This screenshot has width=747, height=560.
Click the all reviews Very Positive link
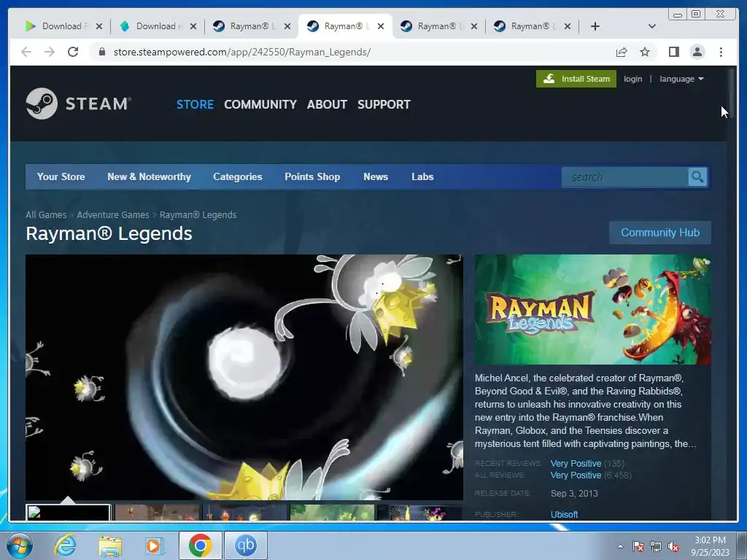click(576, 475)
